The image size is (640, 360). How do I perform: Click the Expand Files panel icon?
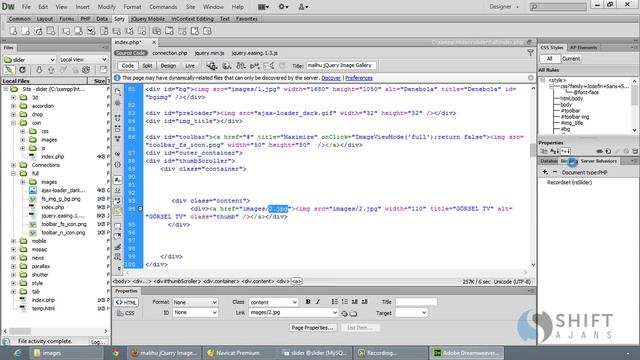click(x=103, y=70)
